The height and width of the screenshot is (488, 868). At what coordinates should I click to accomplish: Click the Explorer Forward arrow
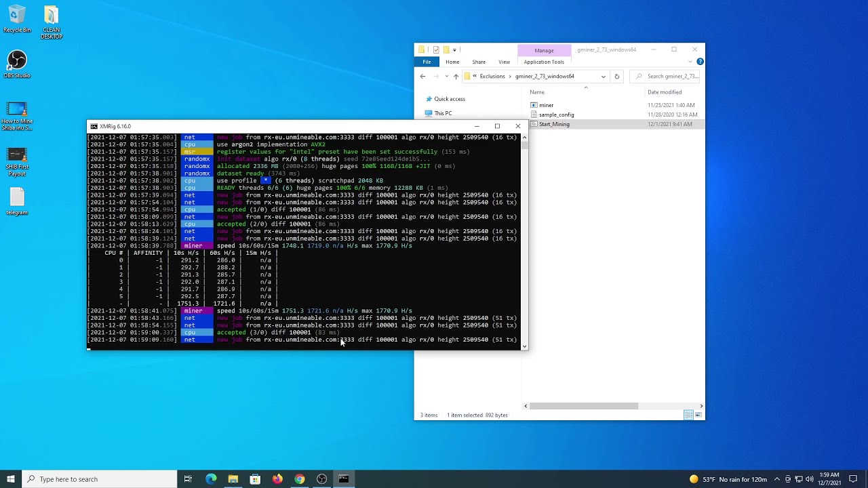436,77
